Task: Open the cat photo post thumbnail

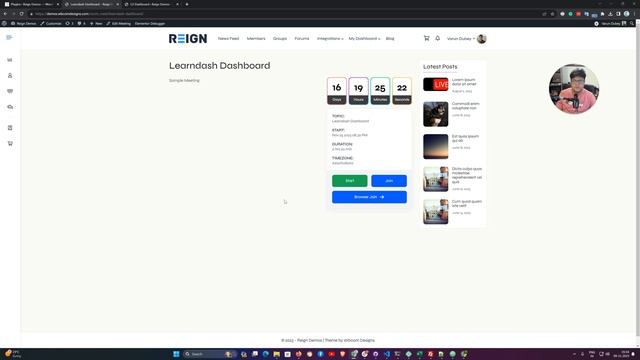Action: [x=436, y=114]
